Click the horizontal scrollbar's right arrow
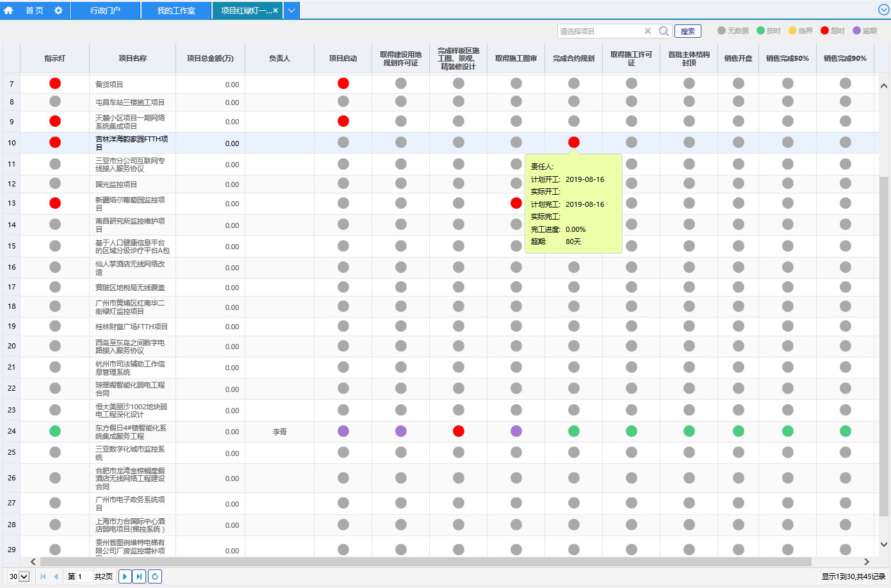The width and height of the screenshot is (891, 588). 867,562
